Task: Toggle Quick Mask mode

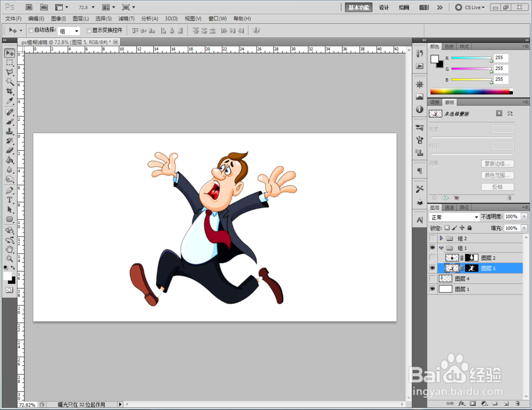Action: 10,290
